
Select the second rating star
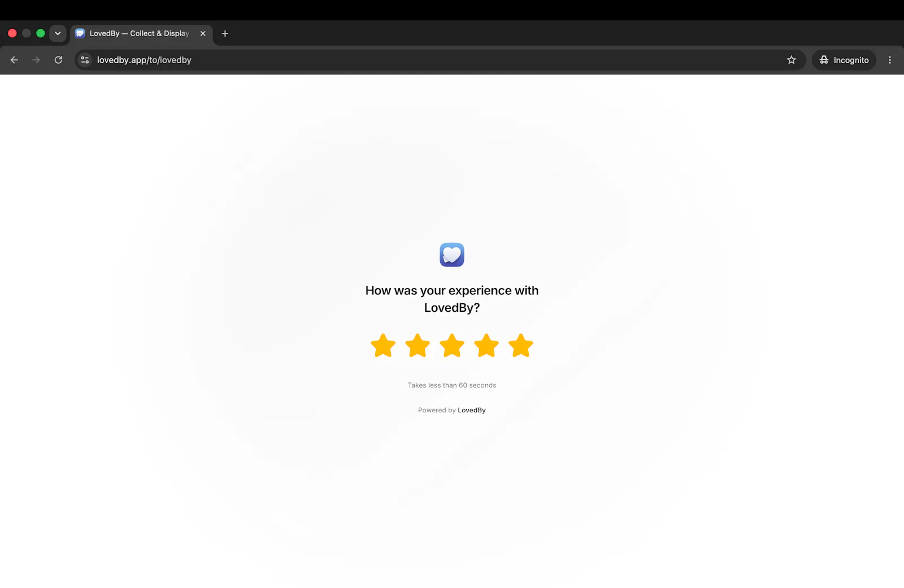[x=418, y=345]
